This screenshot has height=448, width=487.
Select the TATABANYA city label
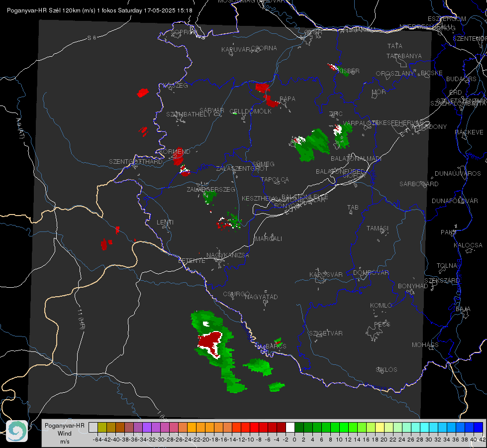(x=404, y=56)
